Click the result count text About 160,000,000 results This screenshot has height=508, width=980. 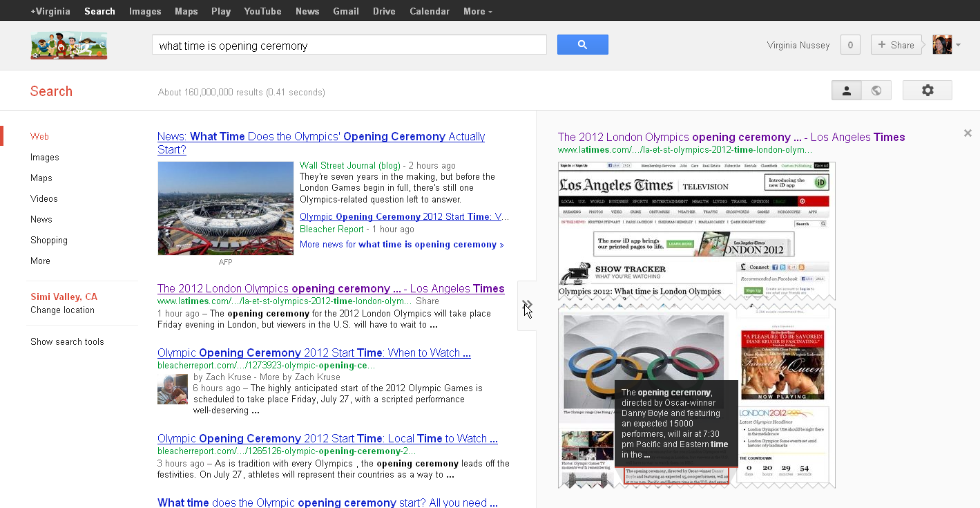pyautogui.click(x=242, y=92)
